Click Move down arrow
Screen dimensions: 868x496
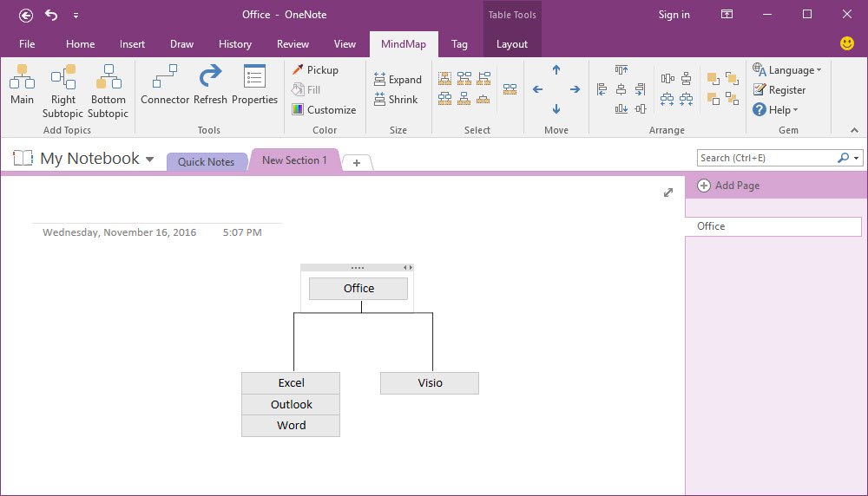pos(556,109)
